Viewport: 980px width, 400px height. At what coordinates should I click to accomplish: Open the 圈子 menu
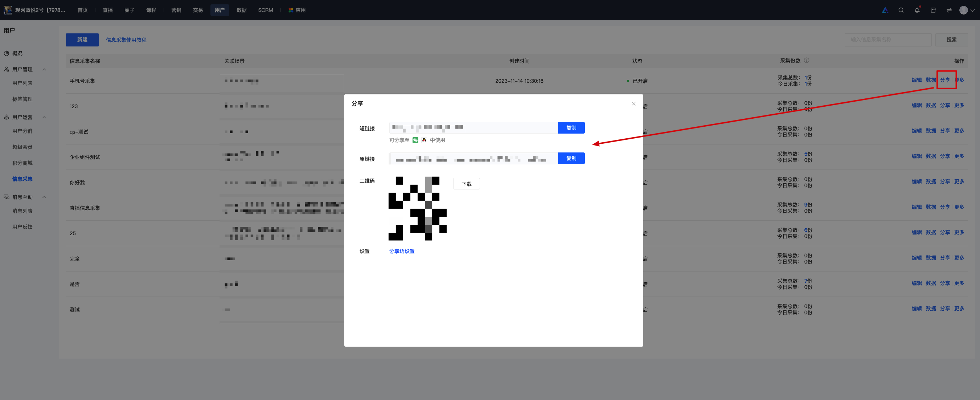pyautogui.click(x=129, y=10)
